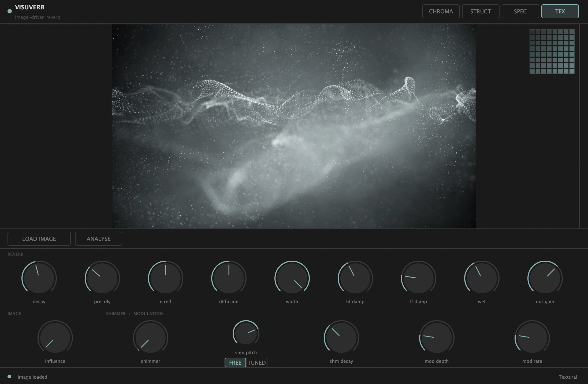The width and height of the screenshot is (588, 384).
Task: Click the MODULATION section label
Action: point(148,313)
